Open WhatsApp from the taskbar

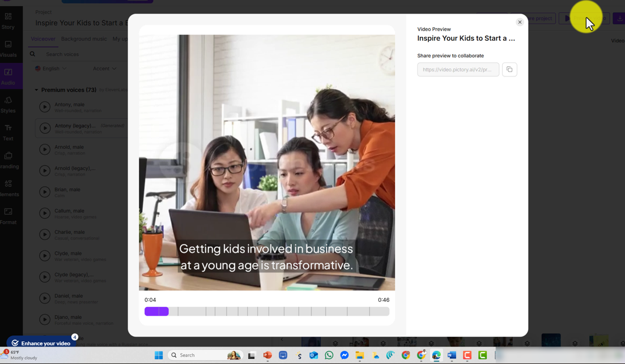click(x=329, y=356)
